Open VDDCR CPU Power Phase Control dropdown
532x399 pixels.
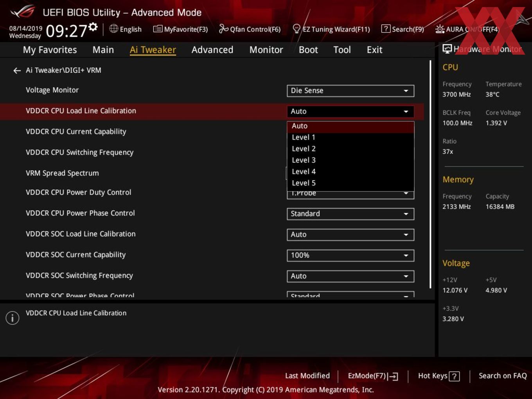click(350, 214)
